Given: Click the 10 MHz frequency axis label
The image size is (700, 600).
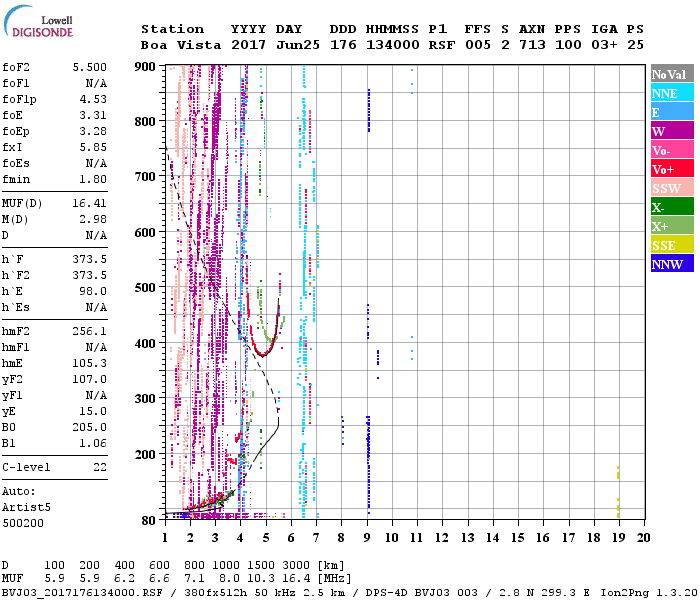Looking at the screenshot, I should (x=392, y=538).
